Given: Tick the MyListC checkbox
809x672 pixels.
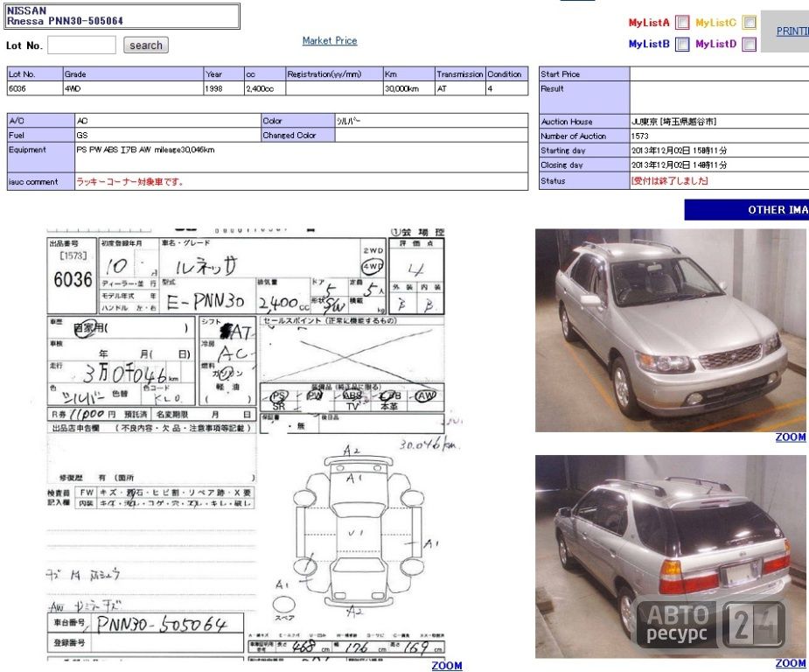Looking at the screenshot, I should (750, 22).
